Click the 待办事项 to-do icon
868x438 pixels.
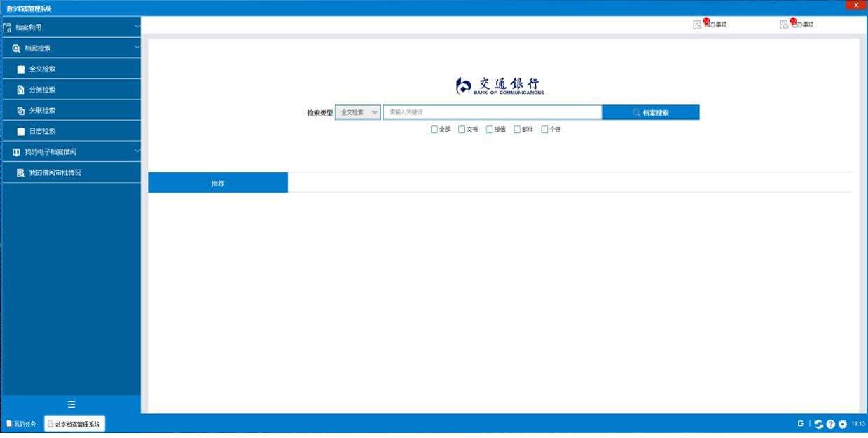[697, 25]
